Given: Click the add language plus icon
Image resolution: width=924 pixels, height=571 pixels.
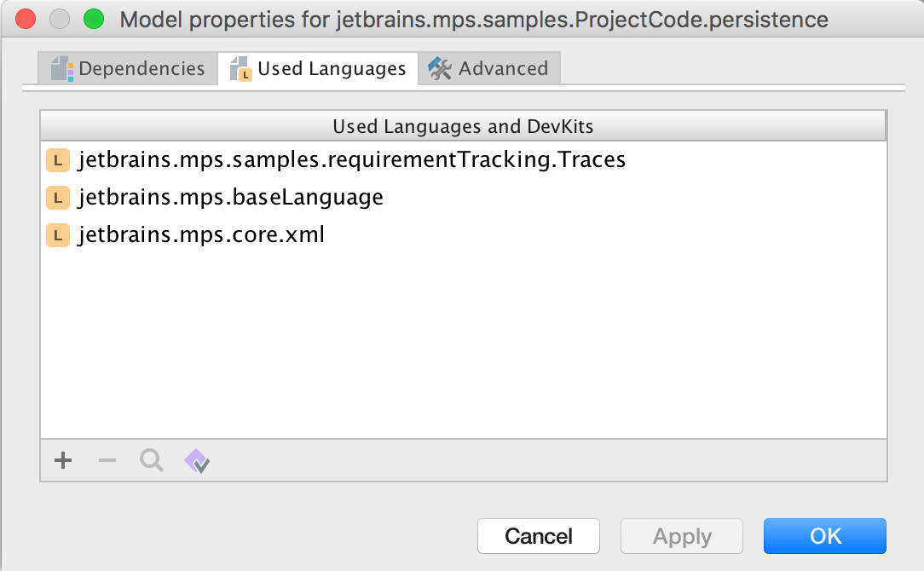Looking at the screenshot, I should (x=63, y=461).
